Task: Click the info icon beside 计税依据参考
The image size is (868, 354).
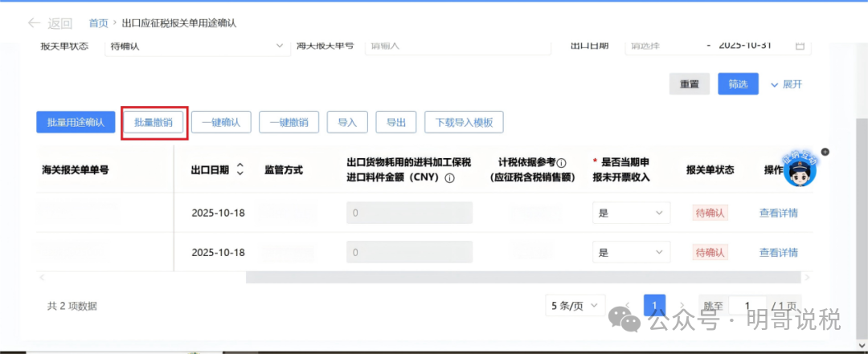Action: point(562,163)
